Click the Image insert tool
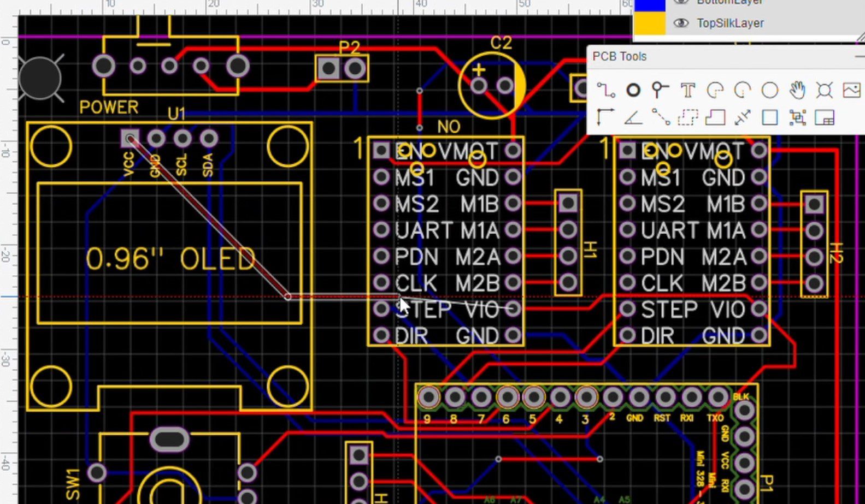The width and height of the screenshot is (865, 504). coord(851,90)
